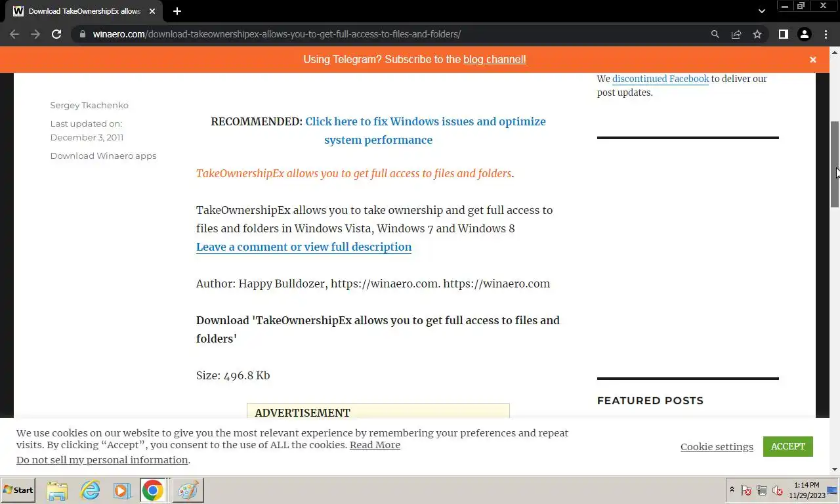Screen dimensions: 840x504
Task: Open the Windows Start menu
Action: [x=18, y=490]
